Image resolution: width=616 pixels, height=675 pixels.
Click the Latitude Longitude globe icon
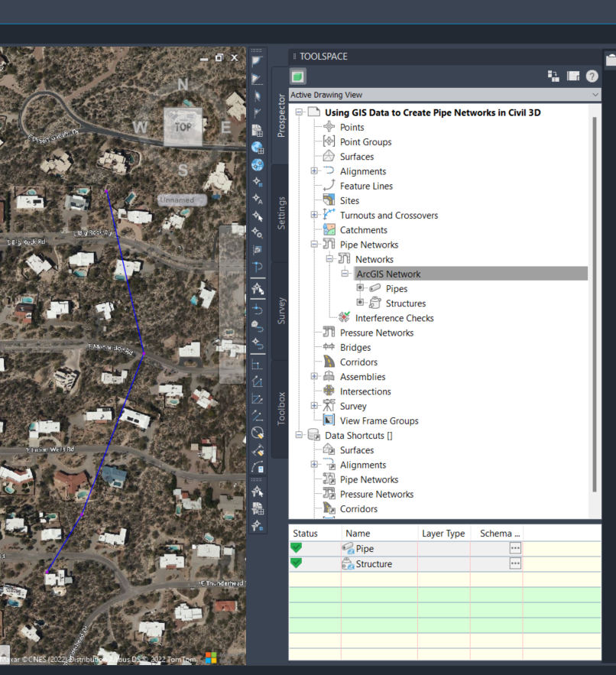257,165
